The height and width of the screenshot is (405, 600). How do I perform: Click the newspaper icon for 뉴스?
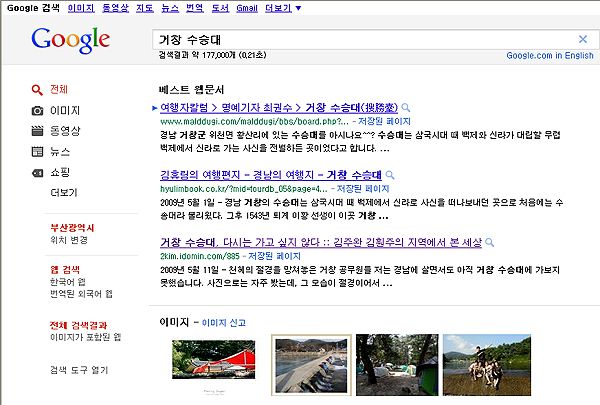pyautogui.click(x=37, y=152)
